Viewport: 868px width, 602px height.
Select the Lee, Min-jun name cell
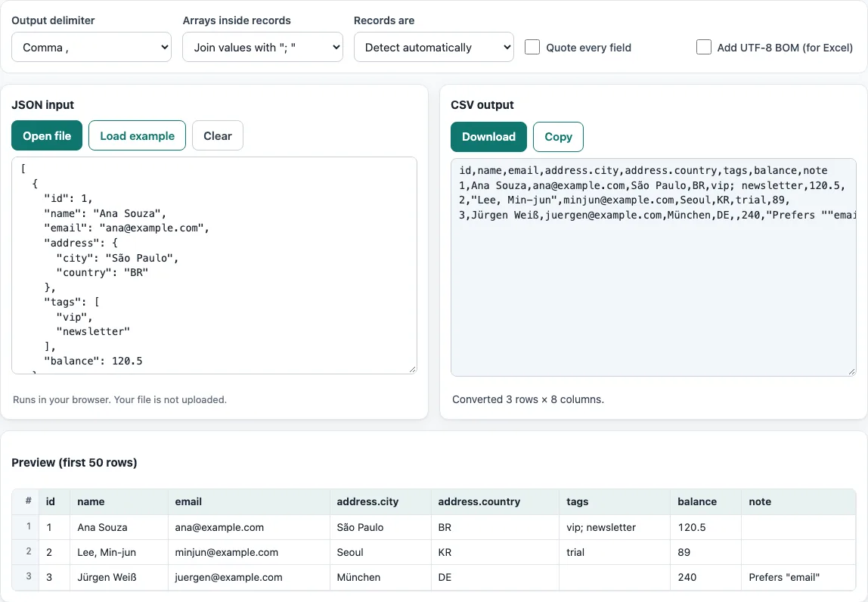coord(119,552)
